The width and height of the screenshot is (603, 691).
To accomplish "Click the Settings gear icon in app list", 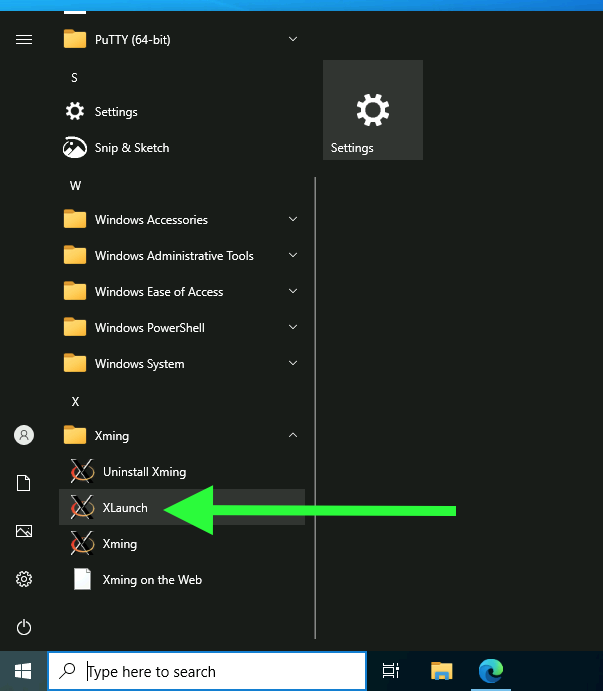I will (x=74, y=111).
